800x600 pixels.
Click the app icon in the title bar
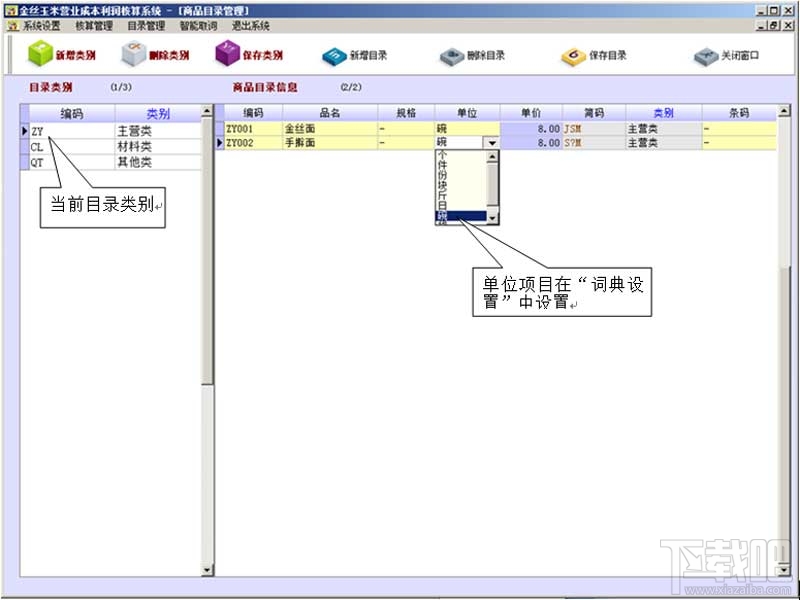(10, 11)
